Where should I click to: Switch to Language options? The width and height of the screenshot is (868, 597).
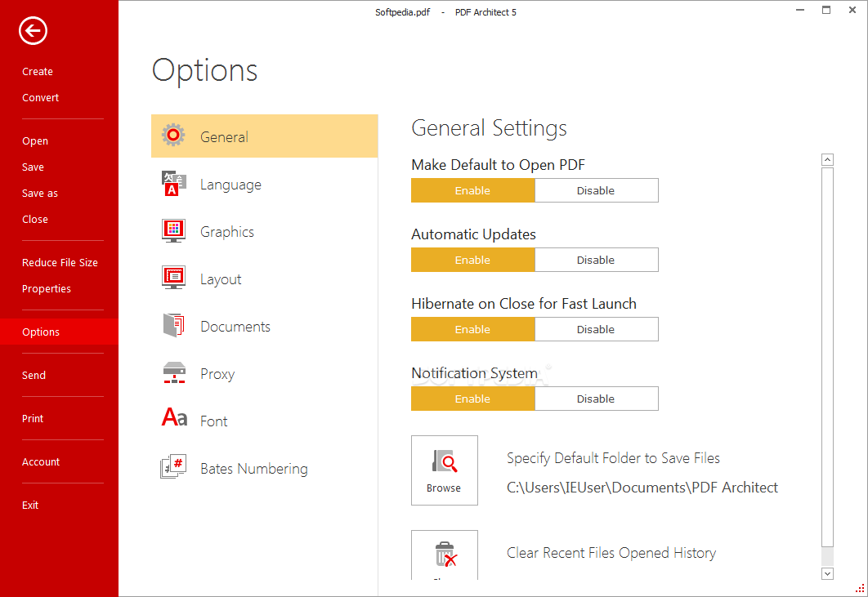click(x=265, y=185)
